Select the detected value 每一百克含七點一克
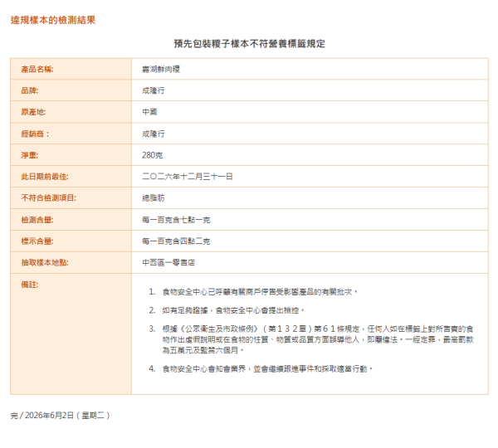Screen dimensions: 498x448 pos(176,220)
